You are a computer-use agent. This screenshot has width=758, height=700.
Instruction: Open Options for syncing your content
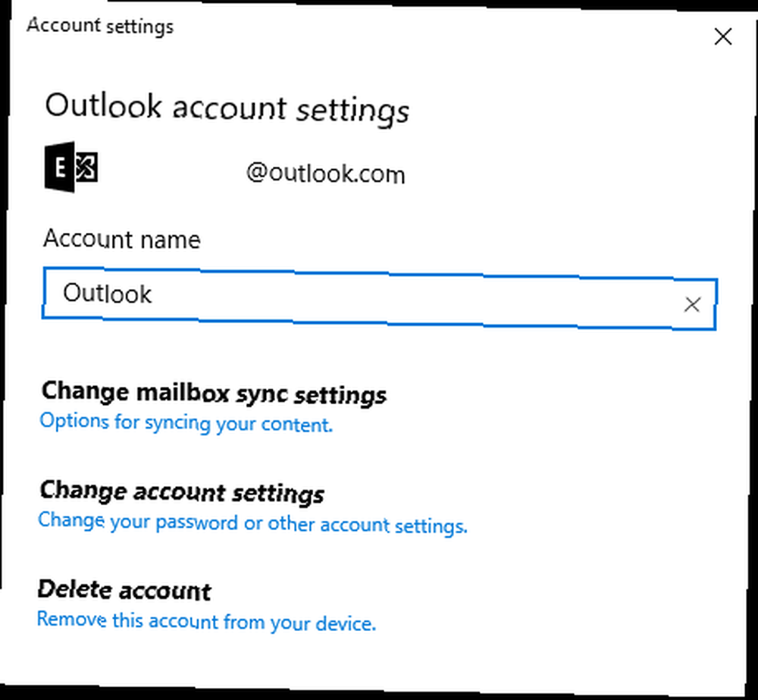point(186,422)
